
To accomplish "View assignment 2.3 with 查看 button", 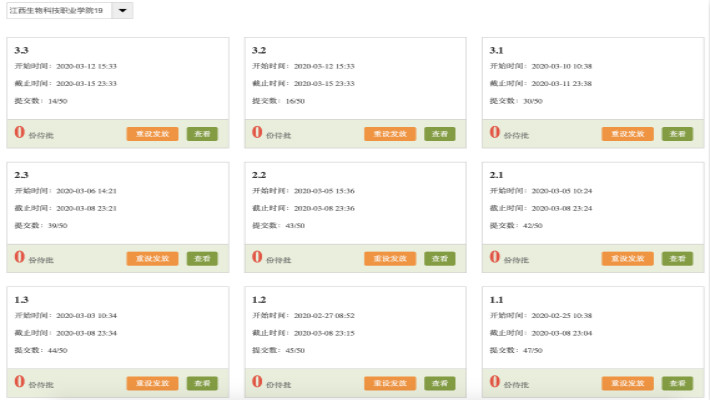I will coord(202,258).
